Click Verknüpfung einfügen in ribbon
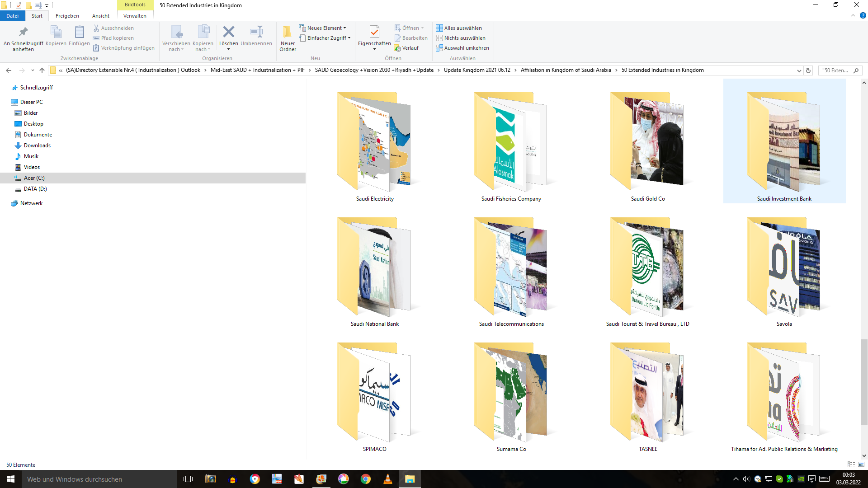 124,48
